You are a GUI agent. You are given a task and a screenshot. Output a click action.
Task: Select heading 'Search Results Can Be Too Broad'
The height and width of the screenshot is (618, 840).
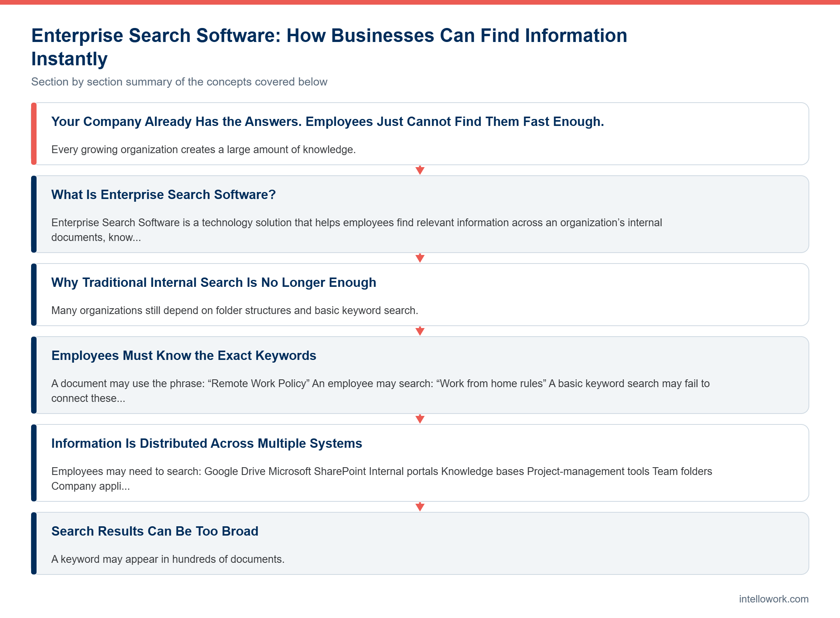[x=155, y=531]
